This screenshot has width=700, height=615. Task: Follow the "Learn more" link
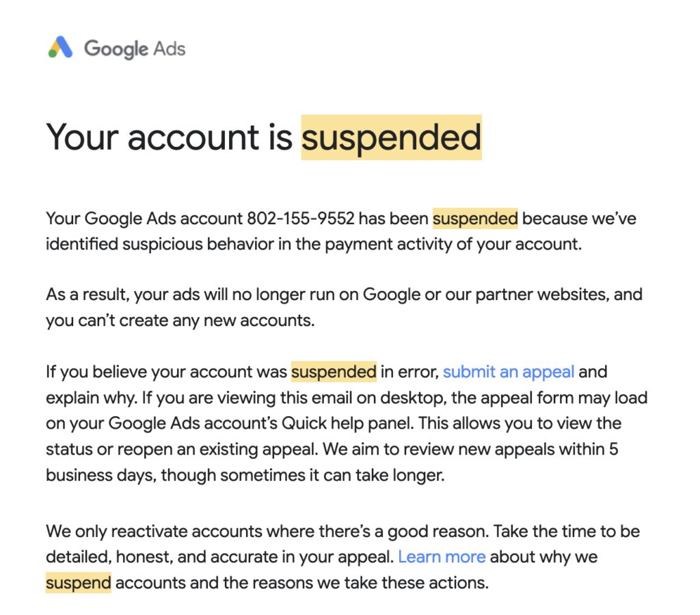pos(442,557)
